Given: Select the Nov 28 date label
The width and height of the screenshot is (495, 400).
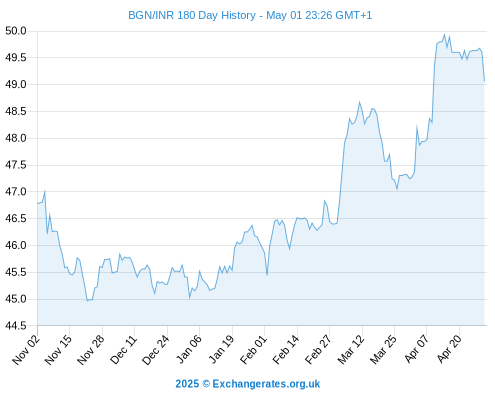Looking at the screenshot, I should pyautogui.click(x=91, y=349).
